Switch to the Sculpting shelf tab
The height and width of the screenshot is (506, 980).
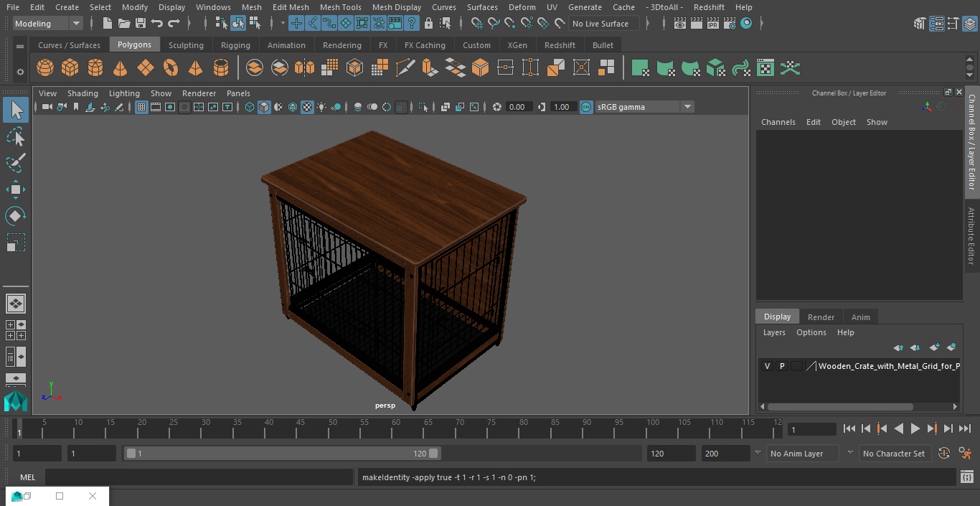[186, 45]
